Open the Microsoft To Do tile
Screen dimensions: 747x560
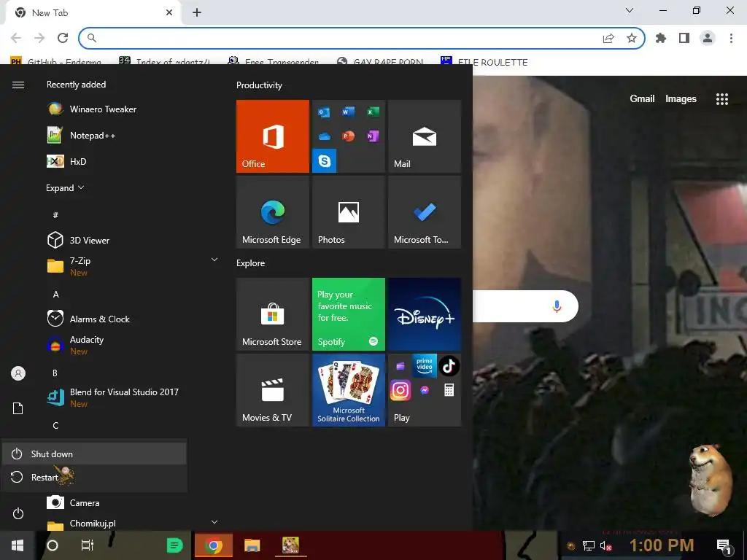pos(425,212)
